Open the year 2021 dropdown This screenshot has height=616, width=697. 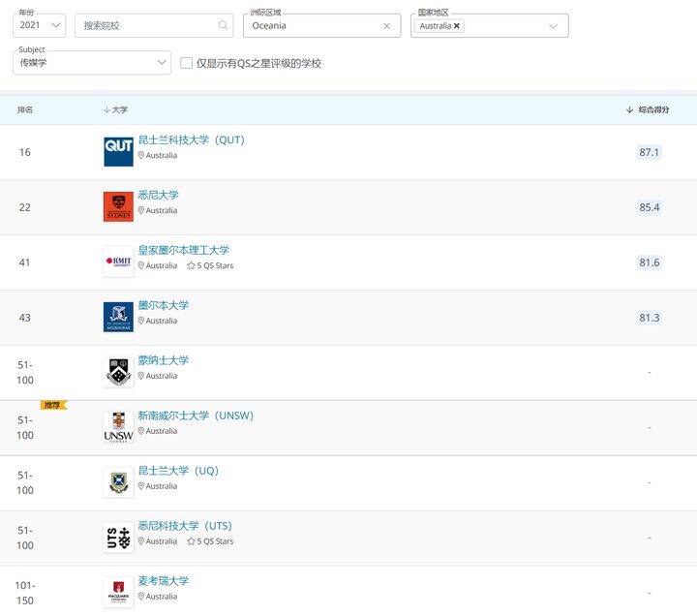[39, 25]
